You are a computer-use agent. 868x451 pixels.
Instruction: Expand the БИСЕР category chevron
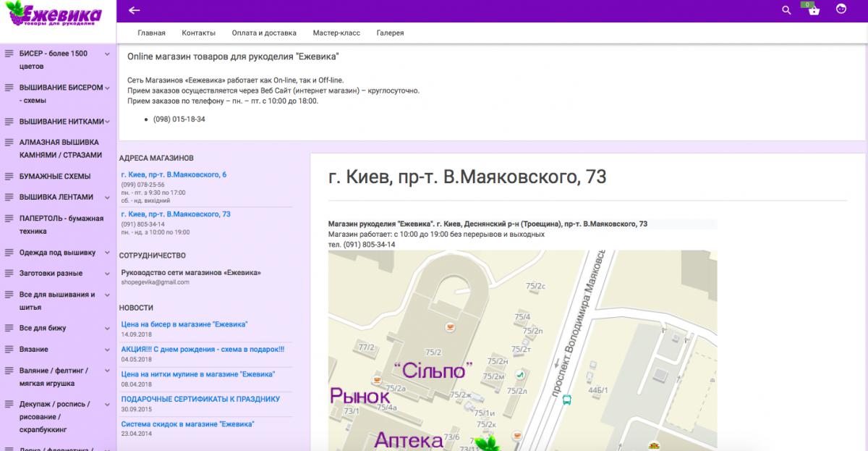point(107,54)
